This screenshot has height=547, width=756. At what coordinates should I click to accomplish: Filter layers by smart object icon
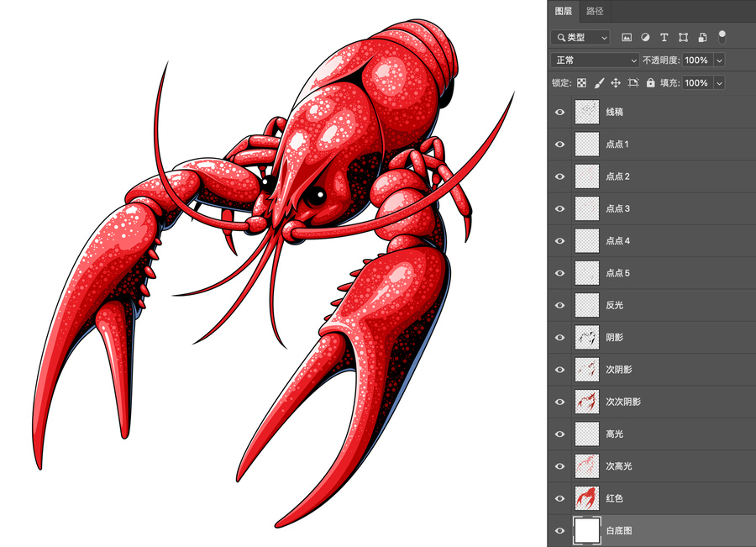[702, 37]
